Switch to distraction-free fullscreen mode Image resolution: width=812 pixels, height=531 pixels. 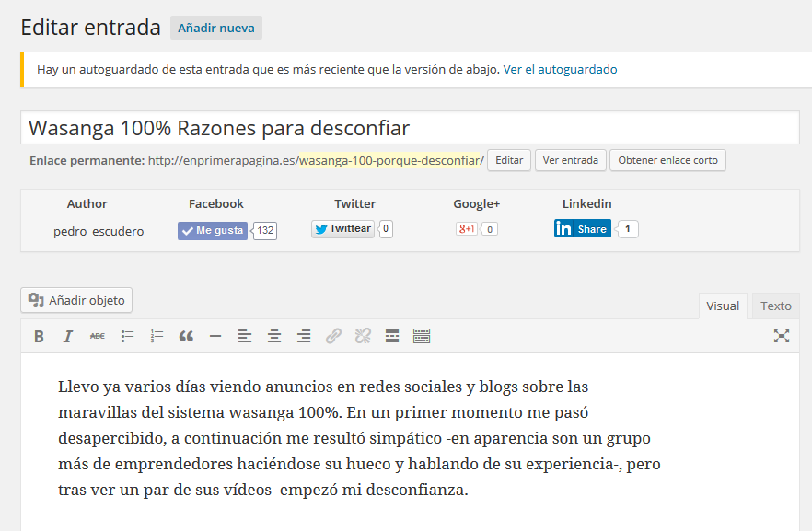click(782, 337)
